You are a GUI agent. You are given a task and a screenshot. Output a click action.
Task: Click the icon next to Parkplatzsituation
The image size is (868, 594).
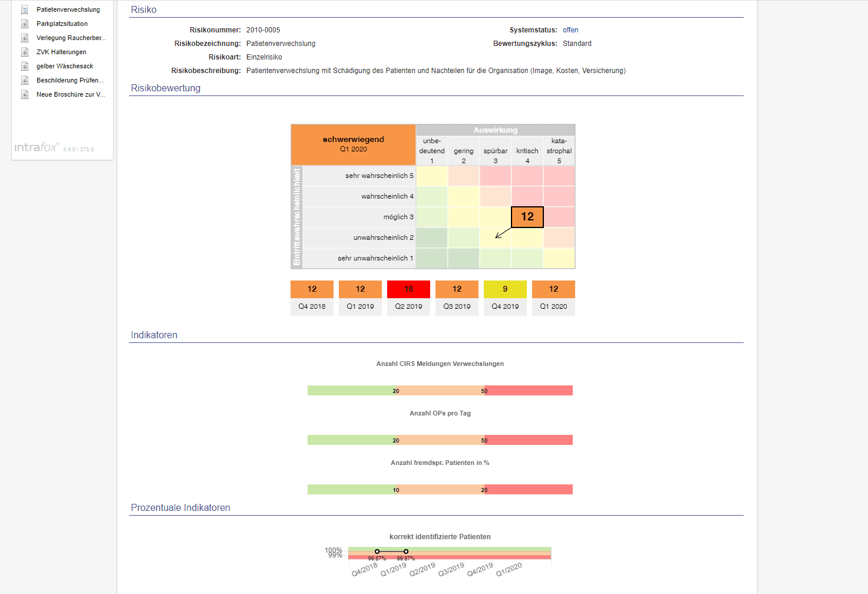[25, 24]
